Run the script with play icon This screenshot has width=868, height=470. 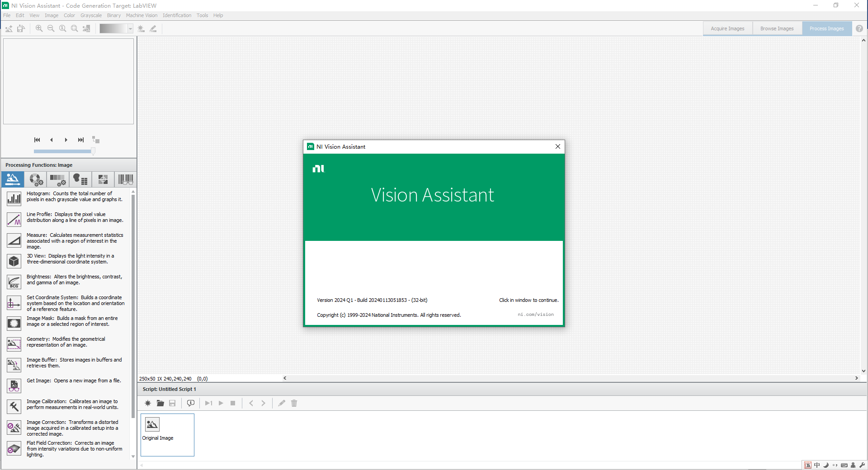tap(221, 403)
